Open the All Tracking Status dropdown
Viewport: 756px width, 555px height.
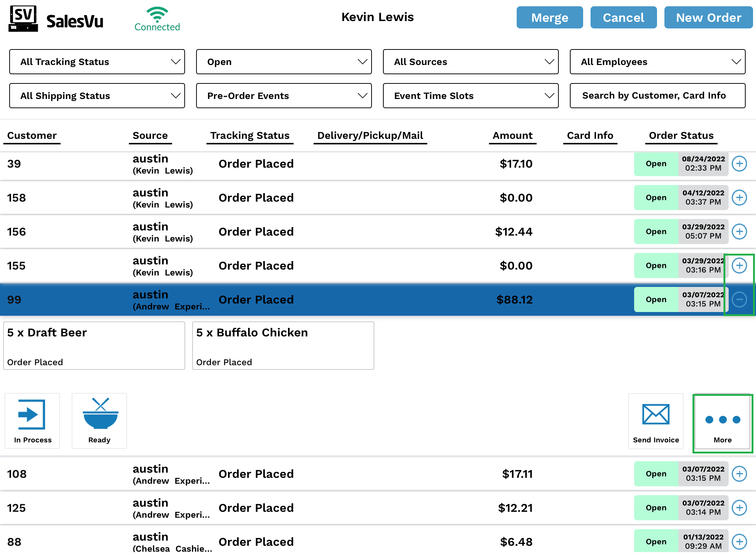(97, 62)
